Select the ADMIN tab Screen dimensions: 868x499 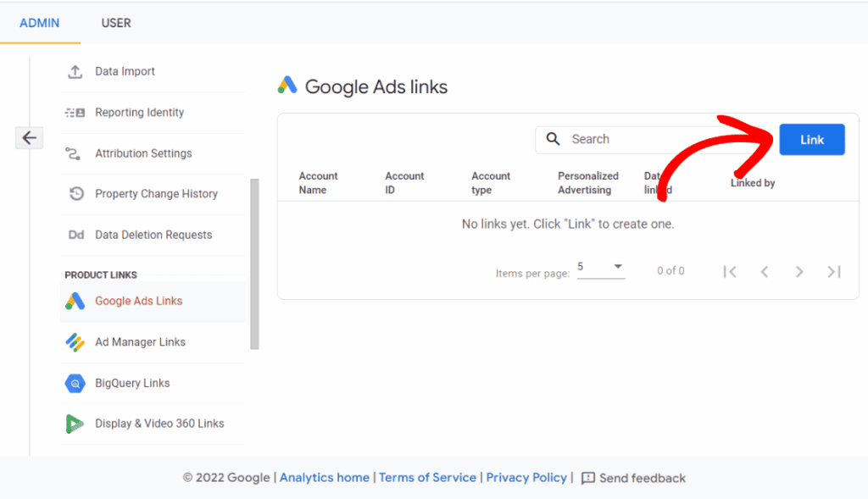point(40,23)
